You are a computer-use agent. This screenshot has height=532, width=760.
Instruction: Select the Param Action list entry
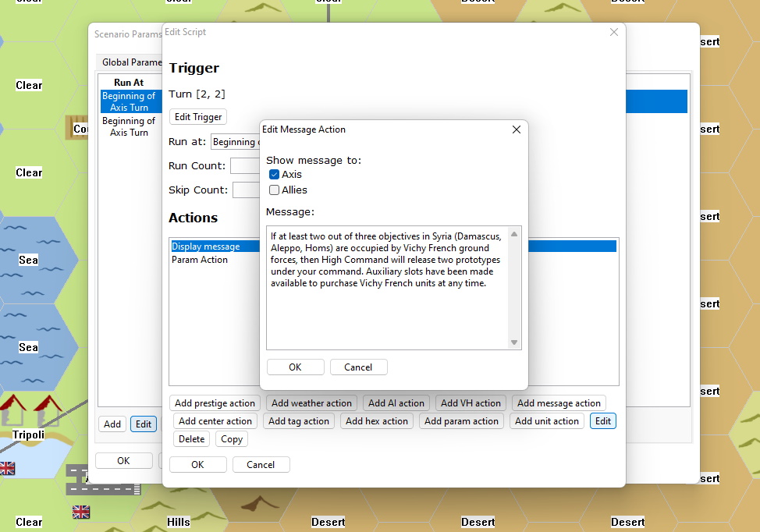(x=200, y=260)
